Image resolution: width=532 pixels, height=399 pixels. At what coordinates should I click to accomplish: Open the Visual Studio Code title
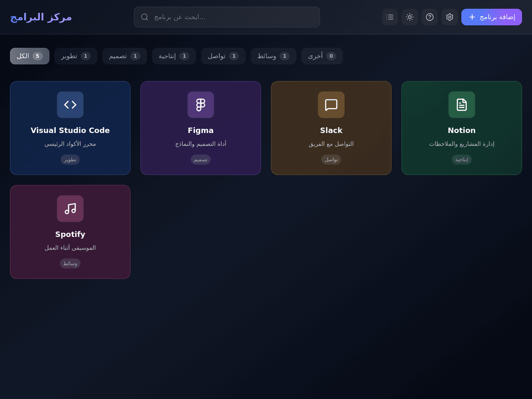[70, 131]
